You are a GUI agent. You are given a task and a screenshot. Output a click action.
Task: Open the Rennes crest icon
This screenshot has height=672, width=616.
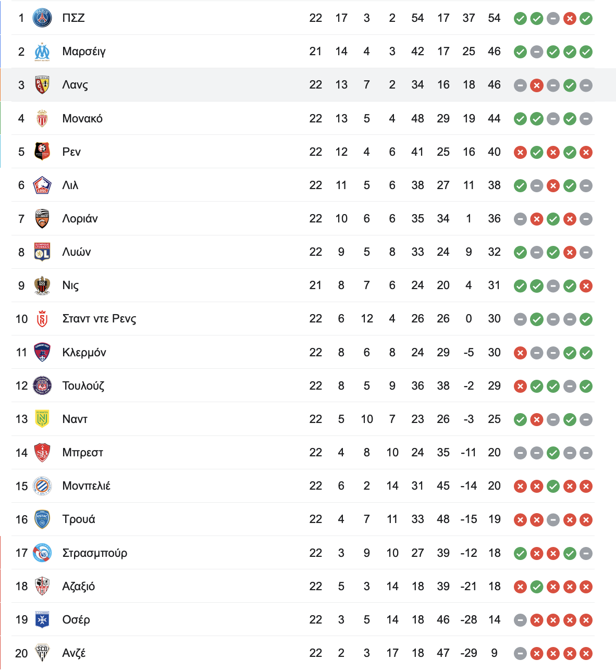(x=42, y=152)
